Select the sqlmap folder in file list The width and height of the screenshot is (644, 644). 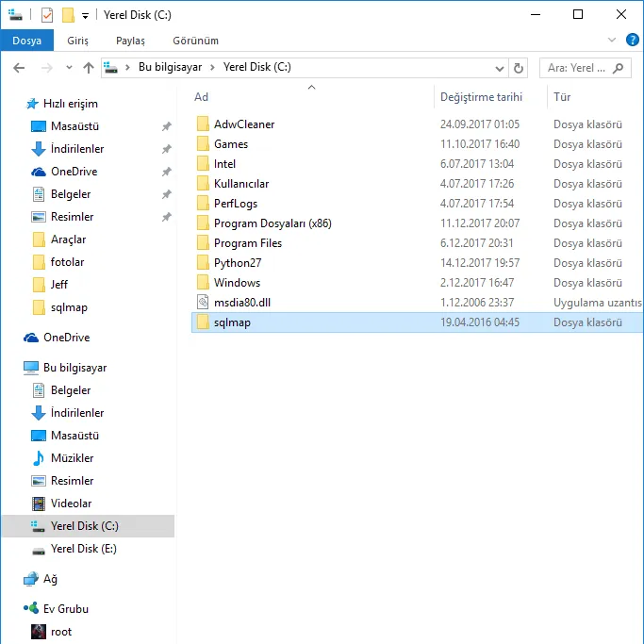pos(418,322)
